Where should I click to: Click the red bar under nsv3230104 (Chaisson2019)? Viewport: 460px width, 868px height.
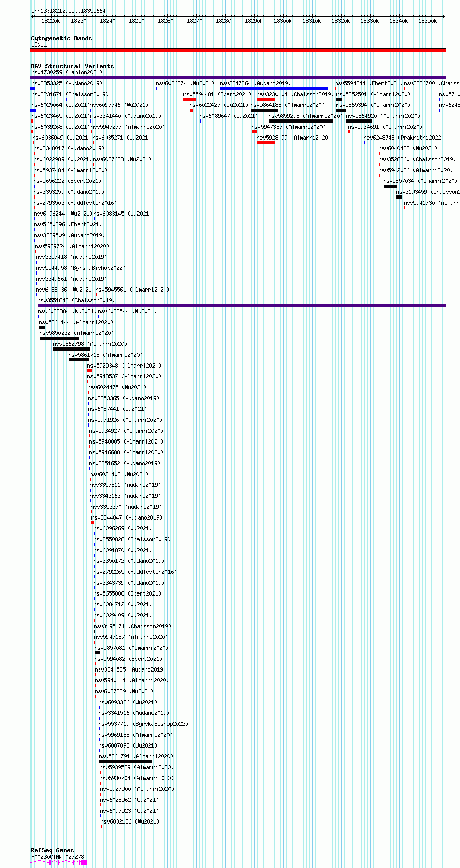pyautogui.click(x=266, y=99)
